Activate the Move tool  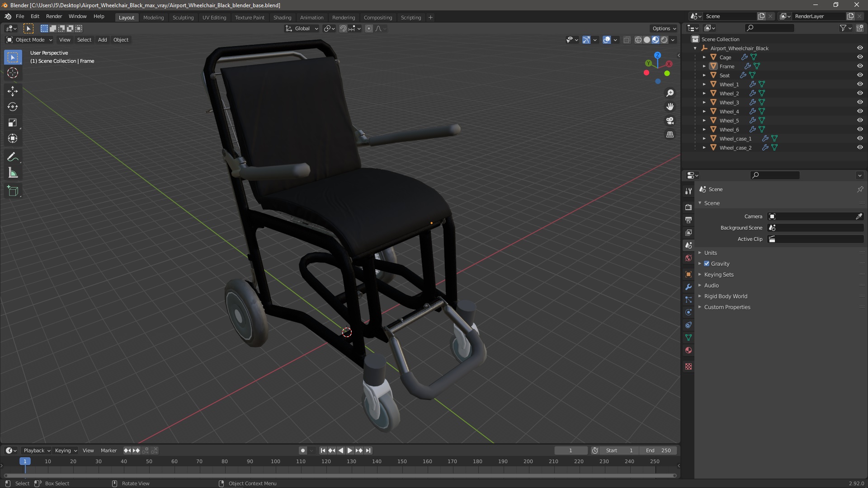pyautogui.click(x=13, y=91)
